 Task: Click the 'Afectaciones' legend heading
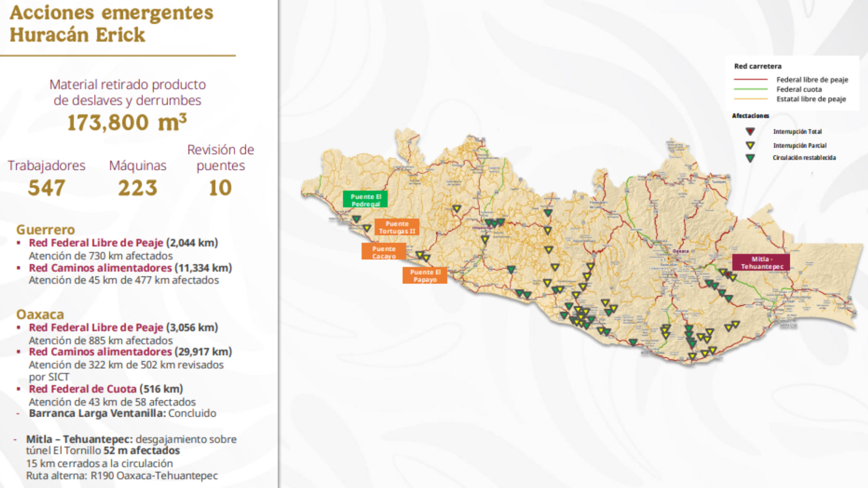point(750,116)
